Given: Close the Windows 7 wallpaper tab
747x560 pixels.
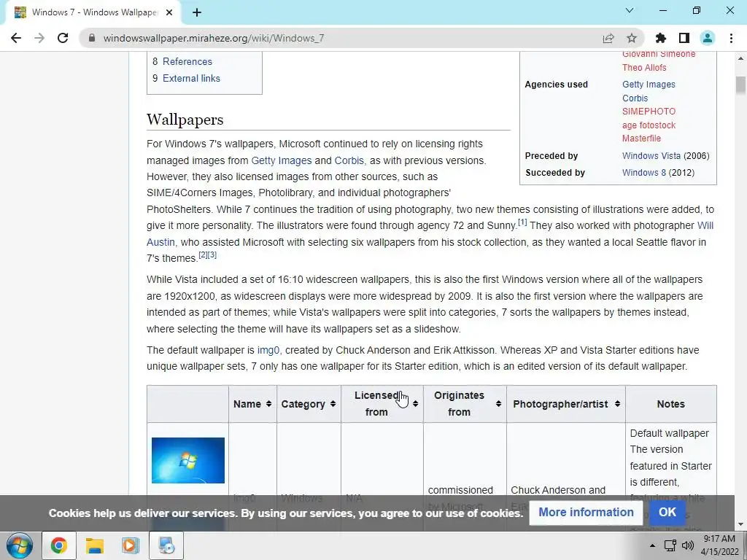Looking at the screenshot, I should [x=169, y=13].
